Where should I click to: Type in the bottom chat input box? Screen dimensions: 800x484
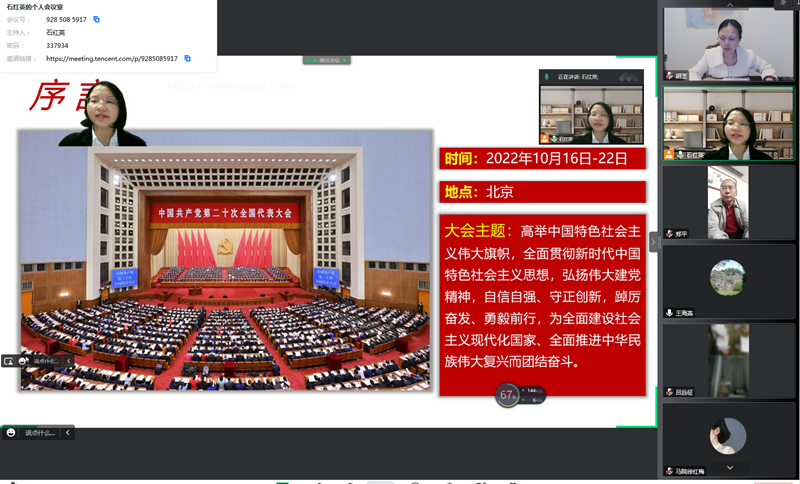(x=40, y=433)
